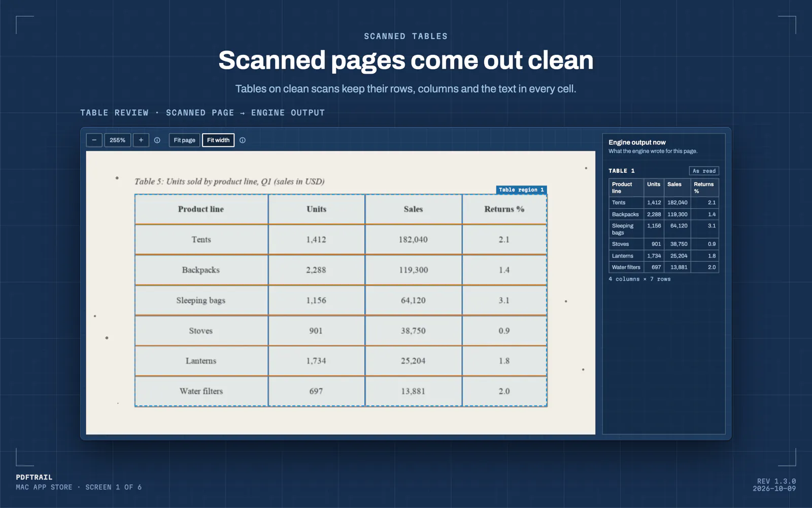Viewport: 812px width, 508px height.
Task: Select the Table region 1 label
Action: (521, 189)
